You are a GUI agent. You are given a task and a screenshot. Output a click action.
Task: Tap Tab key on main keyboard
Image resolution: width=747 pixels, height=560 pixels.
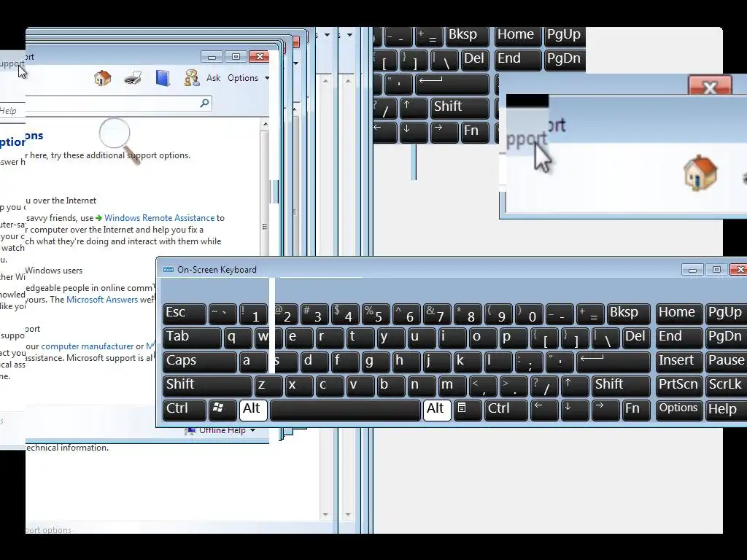(x=192, y=337)
